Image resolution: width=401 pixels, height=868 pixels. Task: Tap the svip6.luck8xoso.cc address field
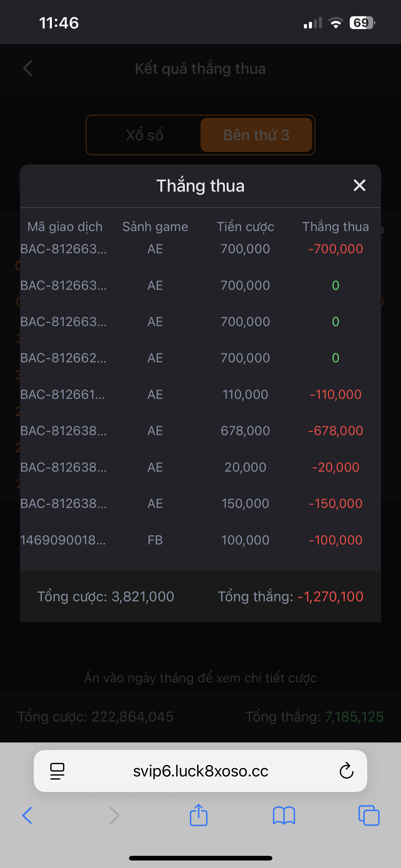(201, 771)
